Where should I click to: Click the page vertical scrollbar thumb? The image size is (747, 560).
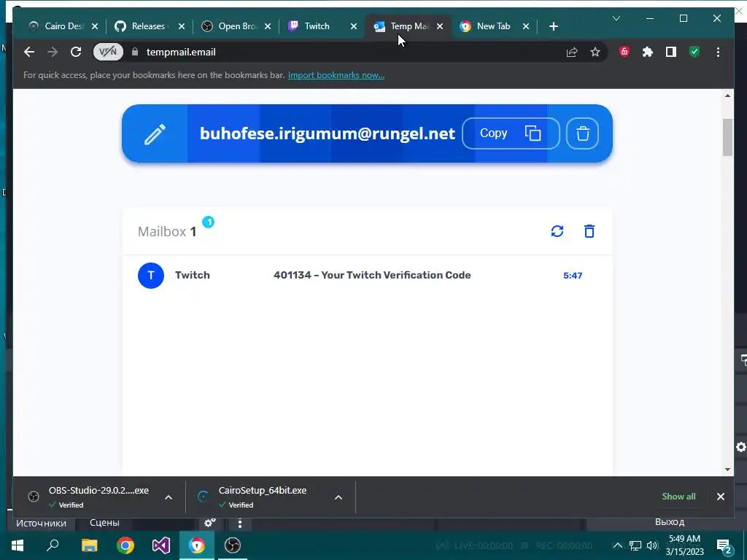coord(727,137)
